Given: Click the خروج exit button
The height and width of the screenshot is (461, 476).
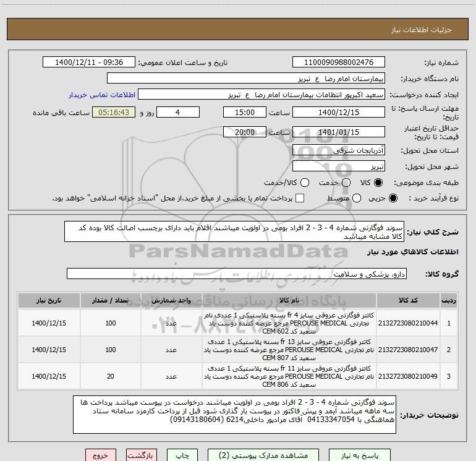Looking at the screenshot, I should [101, 455].
